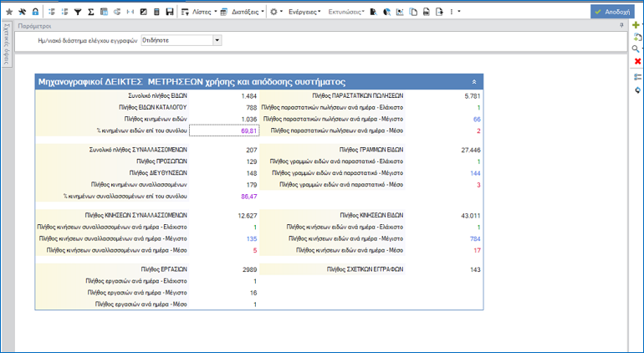Click the blue value 784
This screenshot has width=644, height=353.
pos(475,238)
